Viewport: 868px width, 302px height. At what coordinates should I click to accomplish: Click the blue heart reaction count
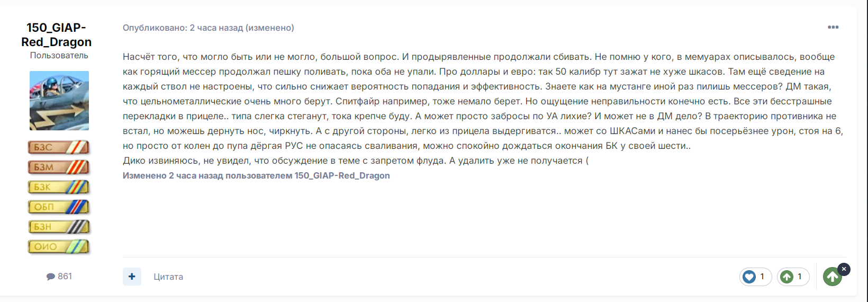(x=756, y=277)
